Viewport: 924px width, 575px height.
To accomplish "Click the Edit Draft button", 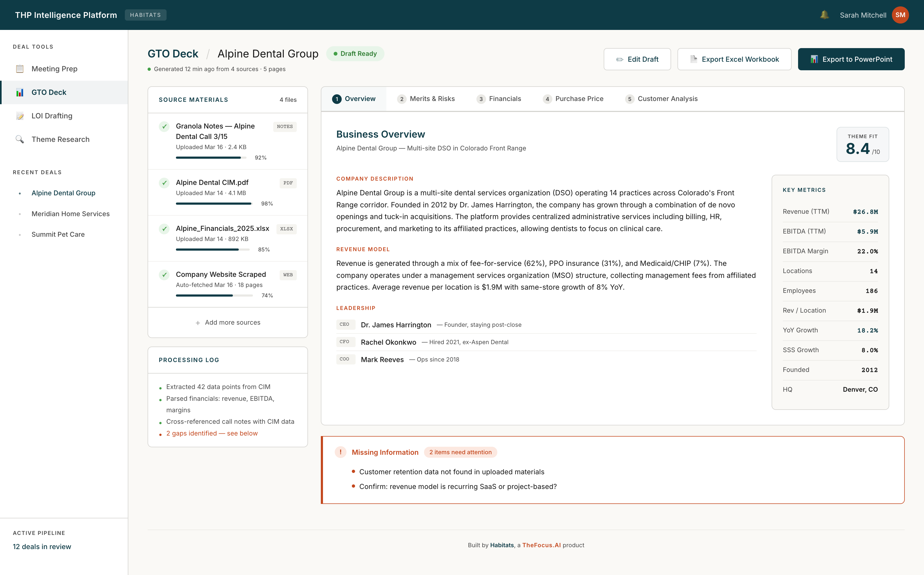I will [637, 59].
